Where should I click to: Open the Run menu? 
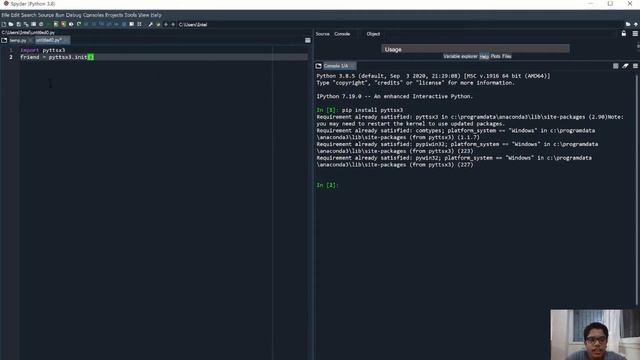60,15
